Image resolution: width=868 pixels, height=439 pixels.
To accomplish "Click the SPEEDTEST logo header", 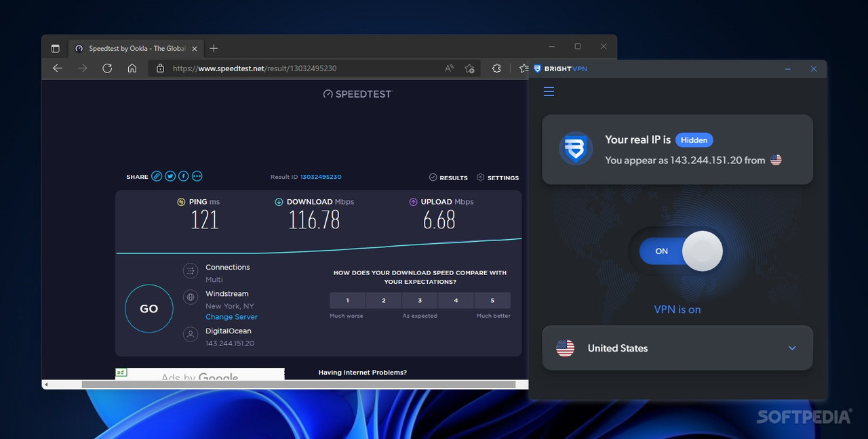I will (x=357, y=94).
